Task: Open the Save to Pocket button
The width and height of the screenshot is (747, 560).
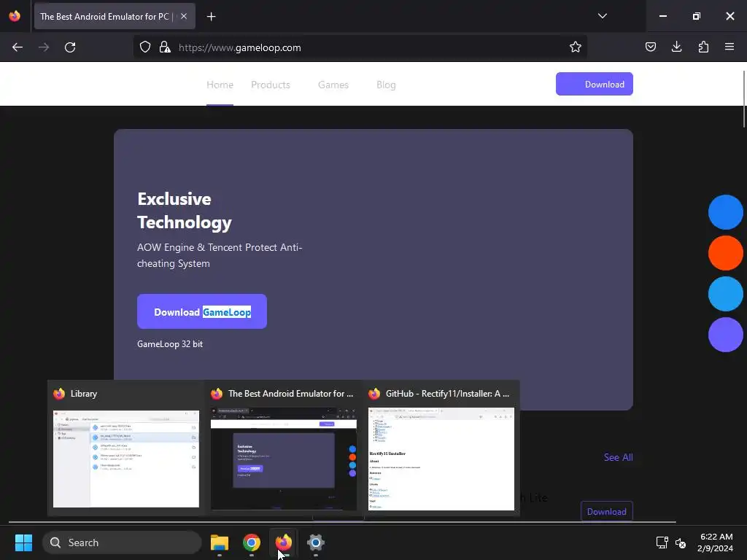Action: coord(650,47)
